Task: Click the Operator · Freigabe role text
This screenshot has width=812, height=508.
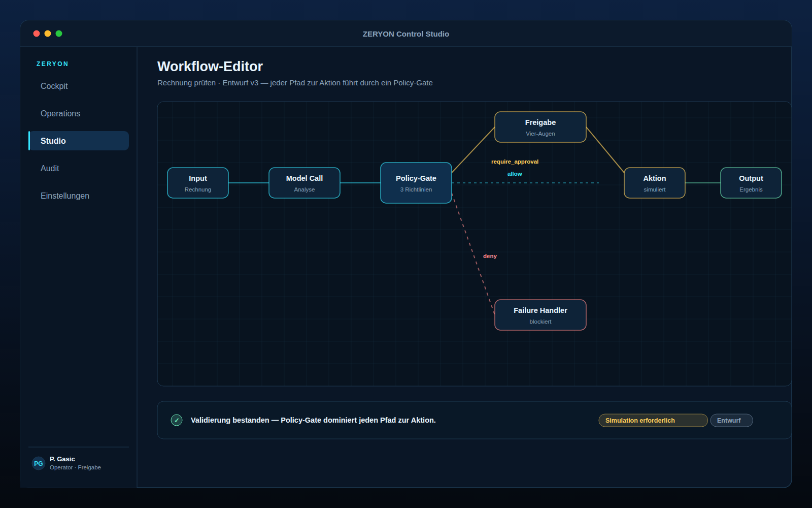Action: [x=75, y=467]
